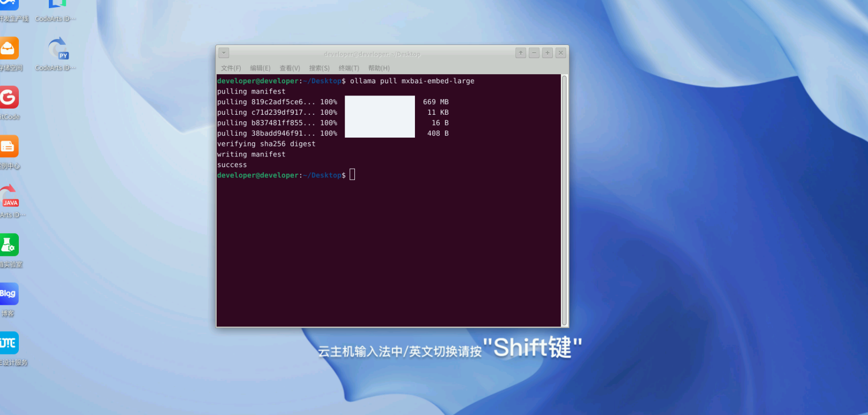Viewport: 868px width, 415px height.
Task: Click the roll-up arrow button in title bar
Action: [x=521, y=53]
